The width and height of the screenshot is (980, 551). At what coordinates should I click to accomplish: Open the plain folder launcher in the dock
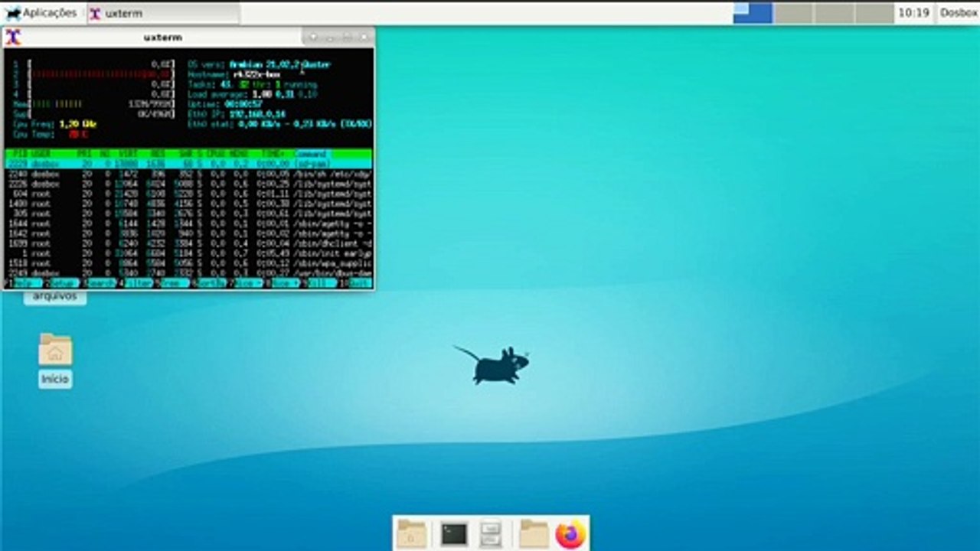(534, 533)
